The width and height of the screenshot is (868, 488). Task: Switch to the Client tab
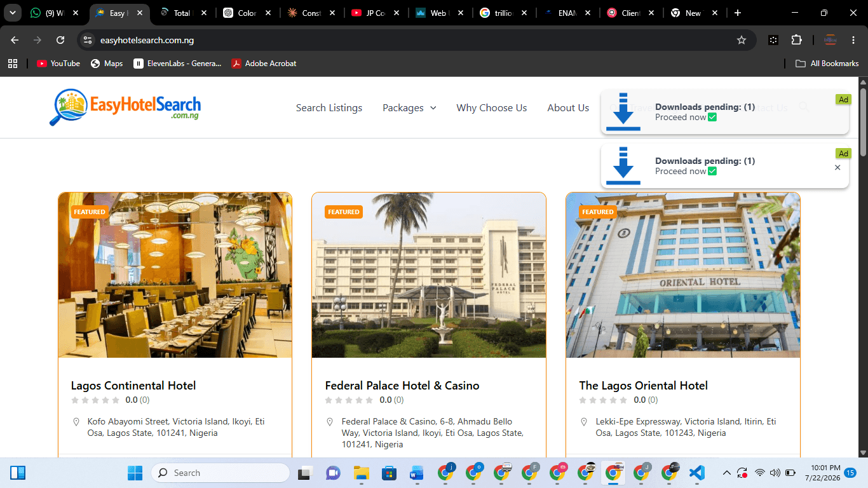[x=631, y=13]
